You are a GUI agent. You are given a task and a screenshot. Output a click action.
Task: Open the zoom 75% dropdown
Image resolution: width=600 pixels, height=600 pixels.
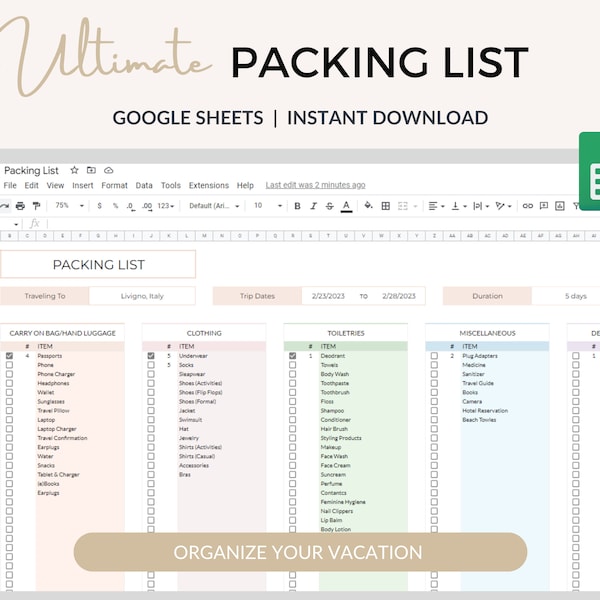69,206
